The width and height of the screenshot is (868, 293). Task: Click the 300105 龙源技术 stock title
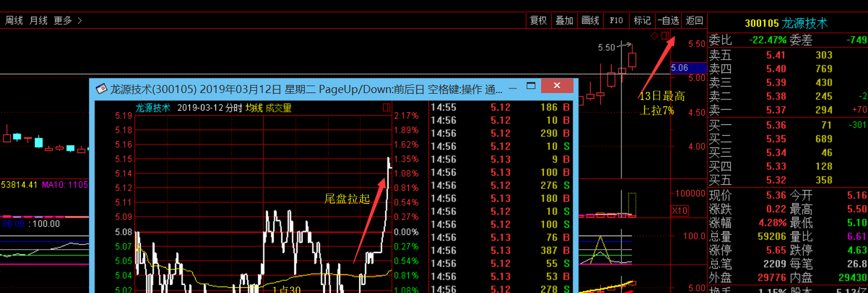point(786,23)
